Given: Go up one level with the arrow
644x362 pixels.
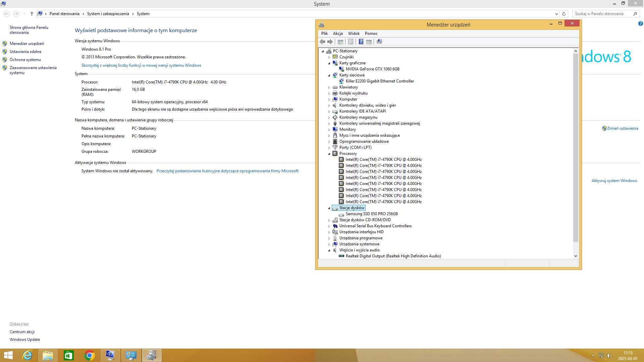Looking at the screenshot, I should tap(32, 14).
